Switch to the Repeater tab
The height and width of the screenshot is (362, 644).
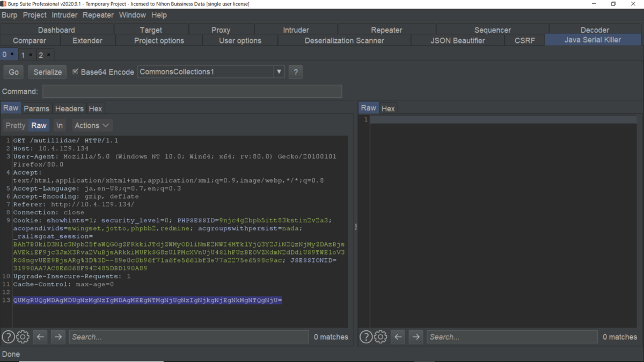pos(386,30)
